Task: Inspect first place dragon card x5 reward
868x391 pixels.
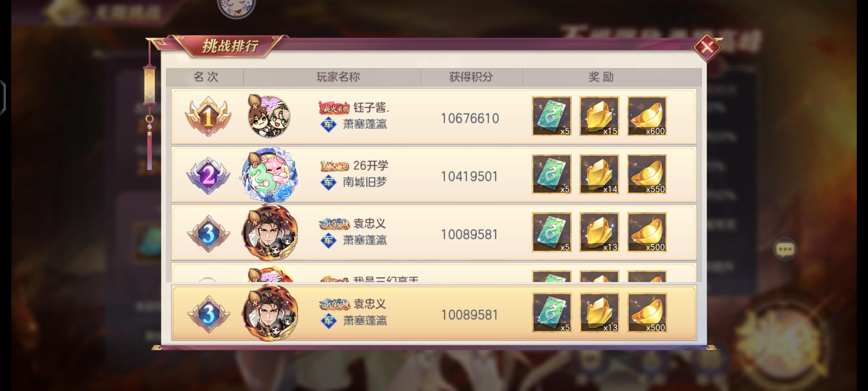Action: [552, 116]
